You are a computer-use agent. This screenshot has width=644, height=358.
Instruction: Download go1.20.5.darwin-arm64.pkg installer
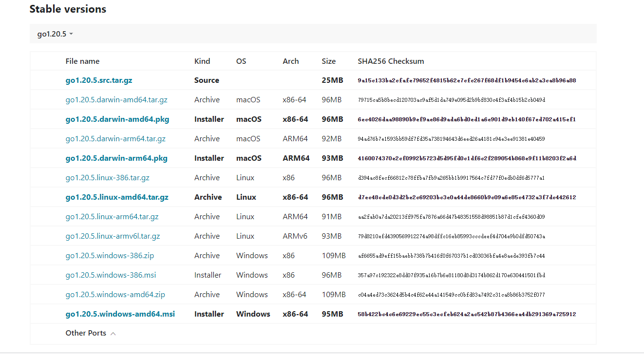(116, 158)
